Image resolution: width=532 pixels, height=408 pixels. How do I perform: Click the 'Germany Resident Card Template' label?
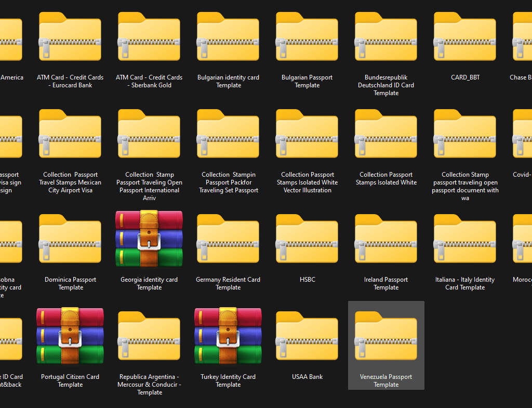coord(228,283)
